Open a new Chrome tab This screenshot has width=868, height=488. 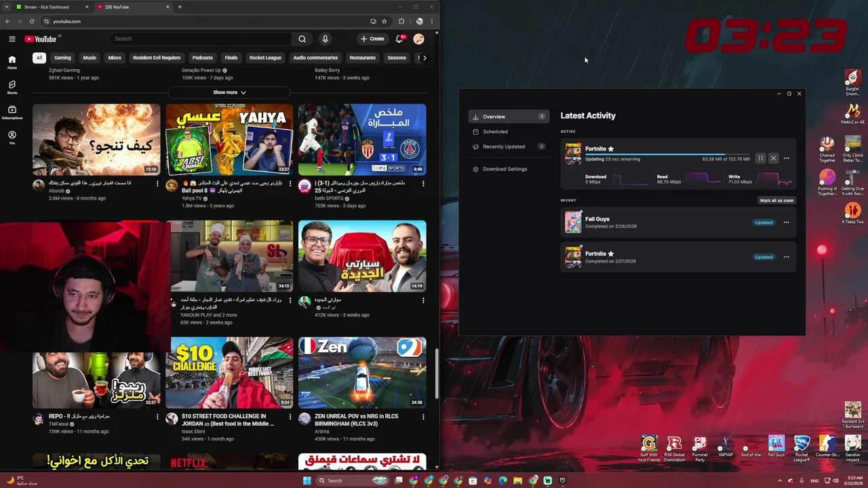pyautogui.click(x=180, y=7)
